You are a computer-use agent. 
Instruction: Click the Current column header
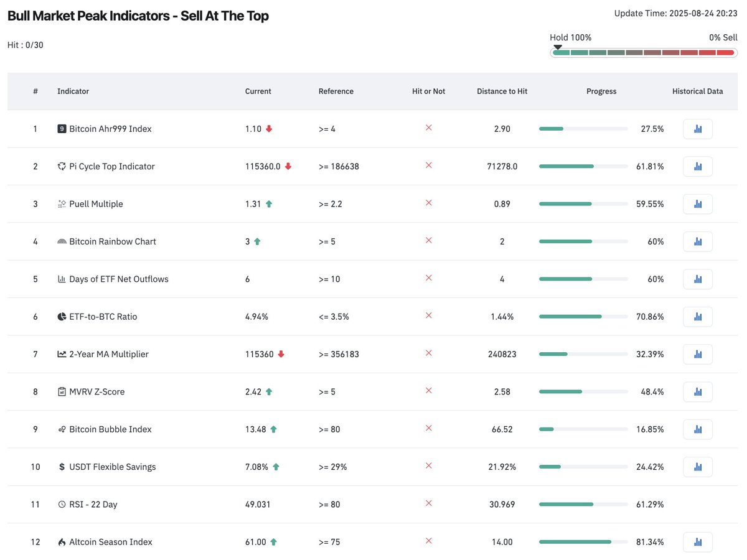[x=258, y=91]
